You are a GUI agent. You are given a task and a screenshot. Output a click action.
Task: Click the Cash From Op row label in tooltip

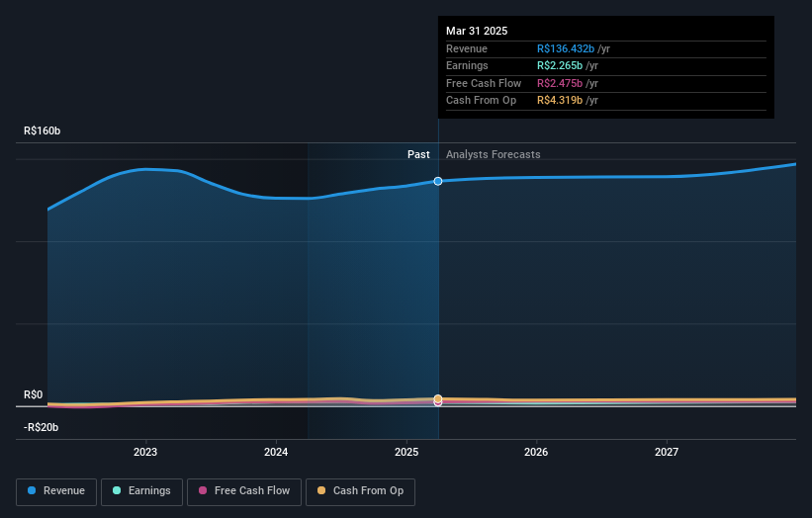(x=481, y=101)
